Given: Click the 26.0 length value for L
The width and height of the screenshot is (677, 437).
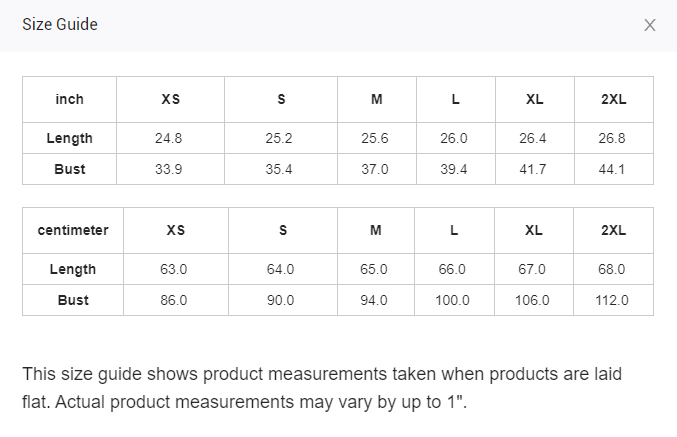Looking at the screenshot, I should pyautogui.click(x=454, y=138).
